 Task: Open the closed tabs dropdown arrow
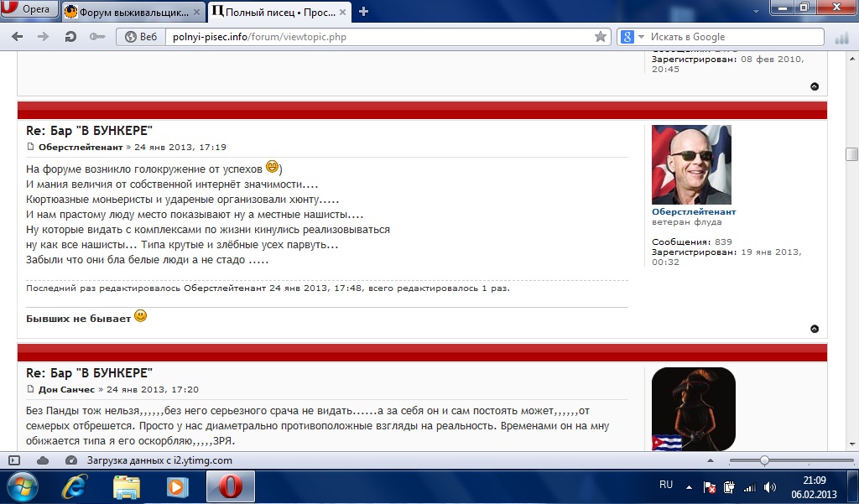pyautogui.click(x=756, y=12)
